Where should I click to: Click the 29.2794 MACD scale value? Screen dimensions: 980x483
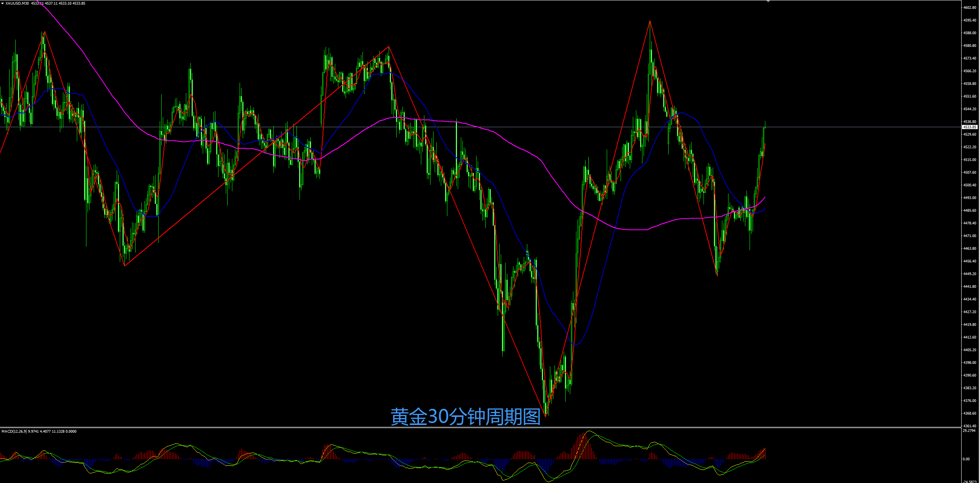click(x=969, y=431)
